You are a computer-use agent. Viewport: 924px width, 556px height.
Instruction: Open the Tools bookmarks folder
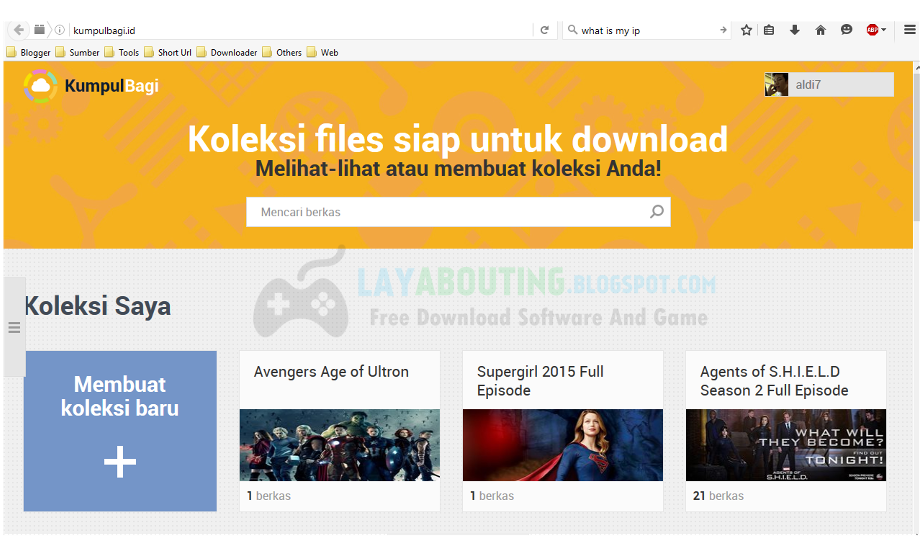coord(121,52)
